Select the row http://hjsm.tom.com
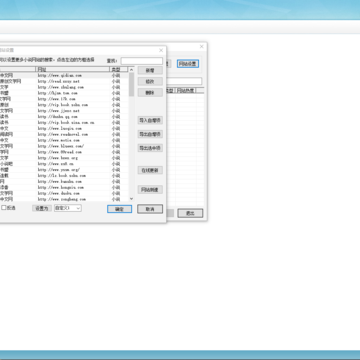This screenshot has height=360, width=360. pos(63,93)
